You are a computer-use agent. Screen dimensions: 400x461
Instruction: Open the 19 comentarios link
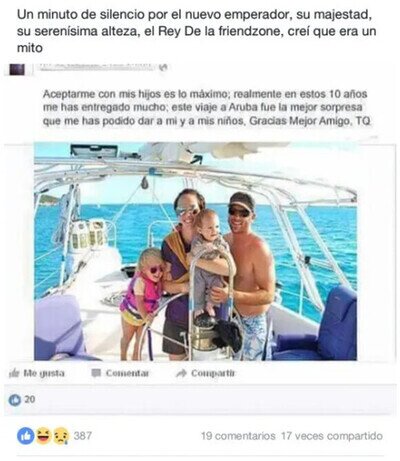point(238,436)
